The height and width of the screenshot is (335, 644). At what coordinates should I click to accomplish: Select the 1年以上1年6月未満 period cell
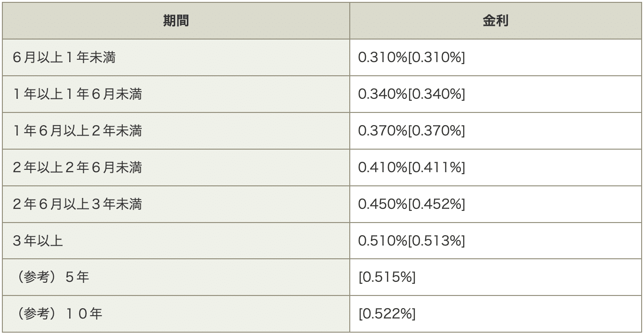[78, 94]
